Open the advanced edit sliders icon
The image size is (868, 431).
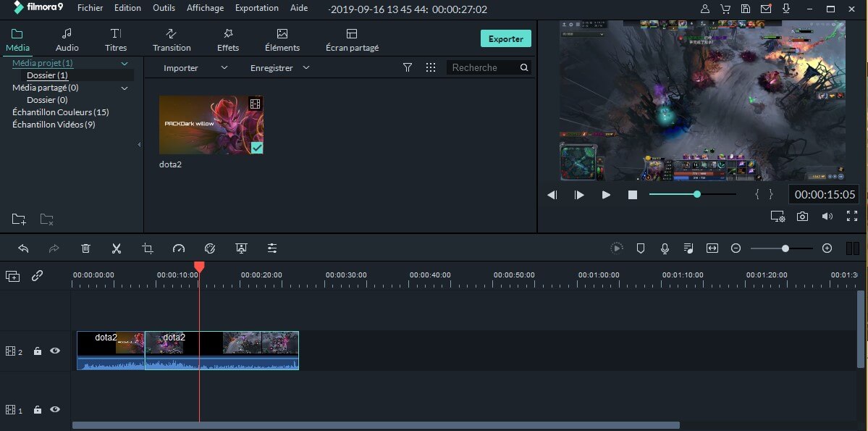coord(271,248)
